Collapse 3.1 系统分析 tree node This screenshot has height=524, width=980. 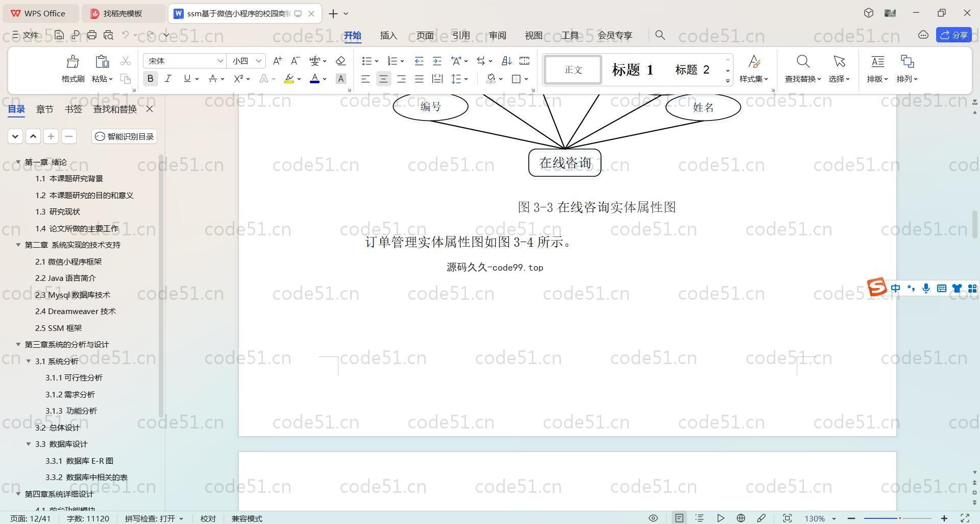tap(29, 361)
